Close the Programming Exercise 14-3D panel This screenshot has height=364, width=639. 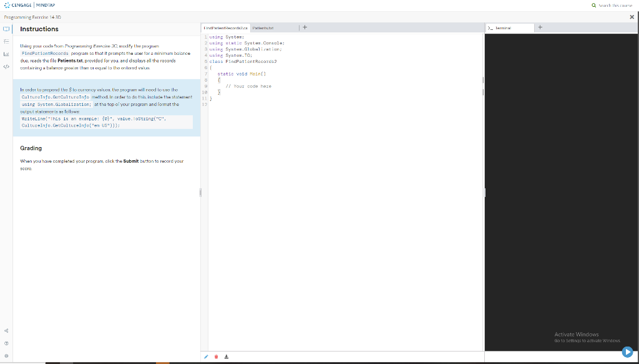pos(632,17)
